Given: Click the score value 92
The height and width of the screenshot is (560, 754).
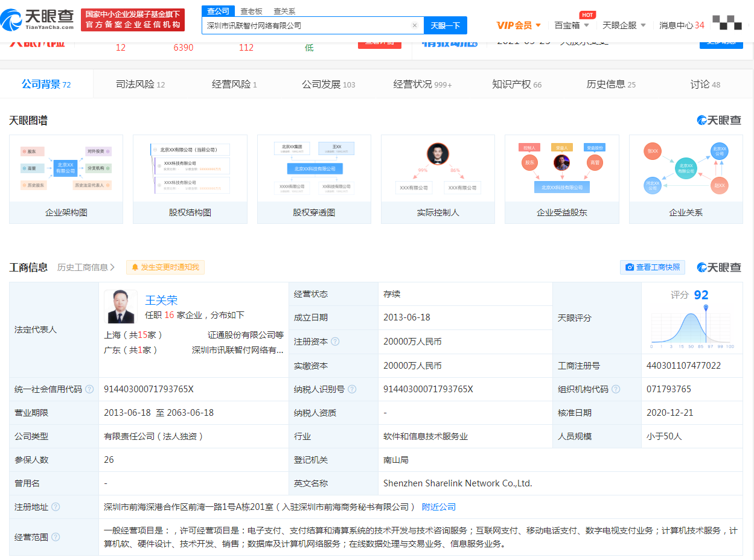Looking at the screenshot, I should (701, 294).
